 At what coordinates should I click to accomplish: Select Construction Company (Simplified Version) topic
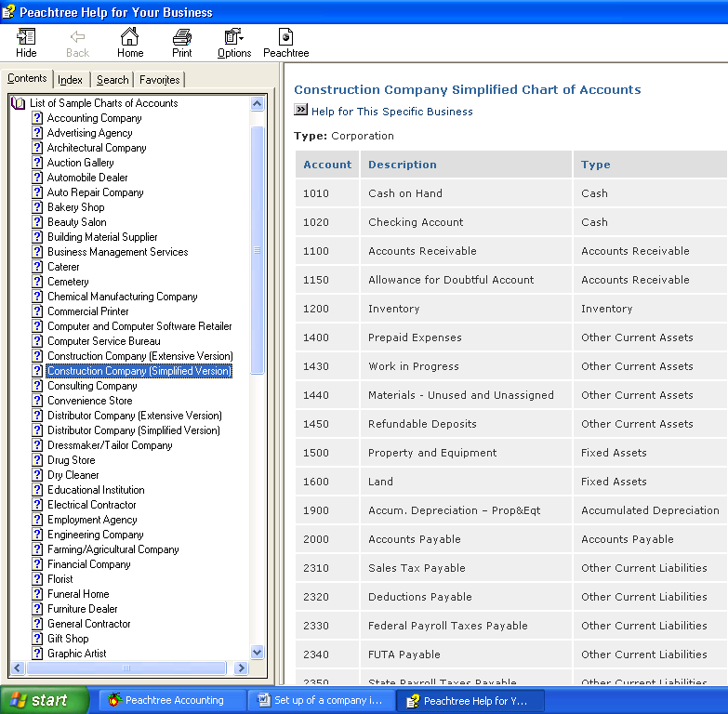[139, 371]
